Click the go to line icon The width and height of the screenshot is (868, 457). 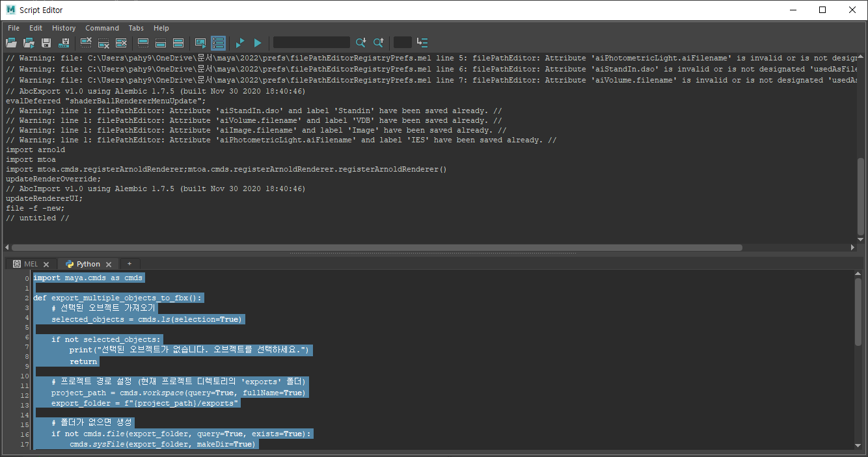point(422,43)
